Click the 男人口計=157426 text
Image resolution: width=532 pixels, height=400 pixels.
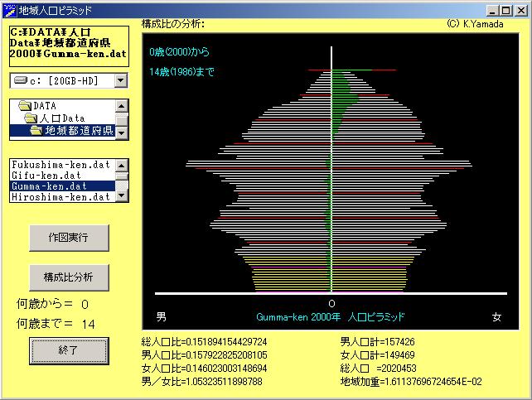pyautogui.click(x=378, y=342)
